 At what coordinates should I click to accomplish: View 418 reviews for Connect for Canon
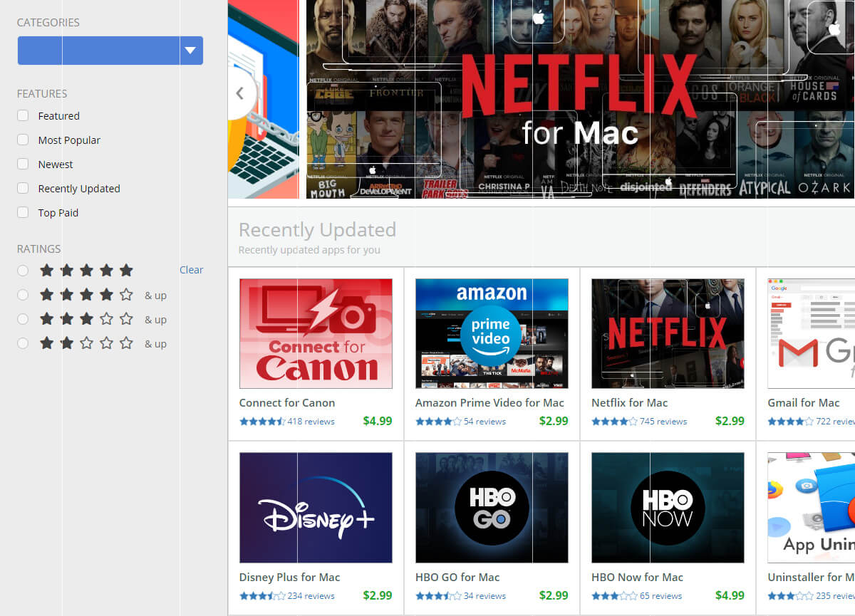tap(311, 422)
